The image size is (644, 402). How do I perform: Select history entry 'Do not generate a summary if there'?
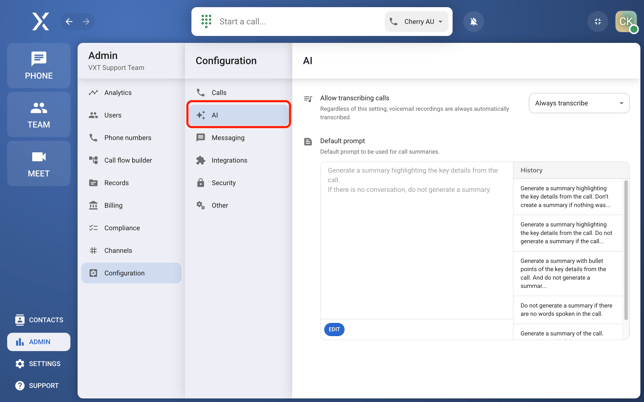coord(568,310)
